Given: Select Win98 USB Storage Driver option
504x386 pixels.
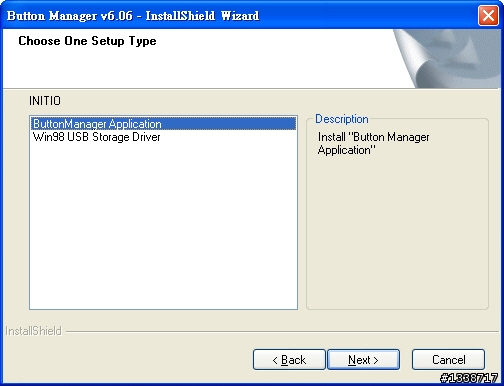Looking at the screenshot, I should [163, 137].
